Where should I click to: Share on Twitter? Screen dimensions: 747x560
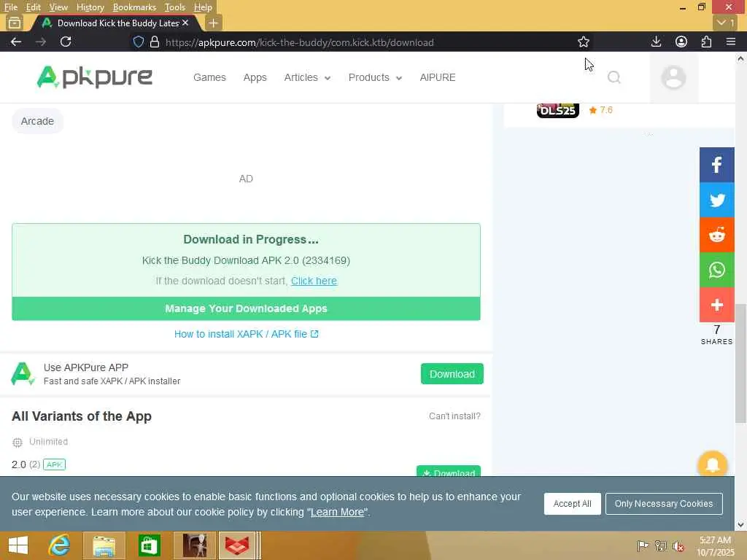pyautogui.click(x=716, y=200)
